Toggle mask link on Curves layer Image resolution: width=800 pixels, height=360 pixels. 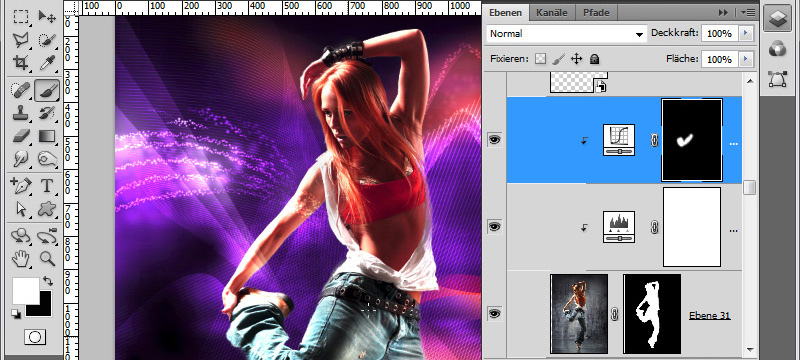[x=655, y=140]
